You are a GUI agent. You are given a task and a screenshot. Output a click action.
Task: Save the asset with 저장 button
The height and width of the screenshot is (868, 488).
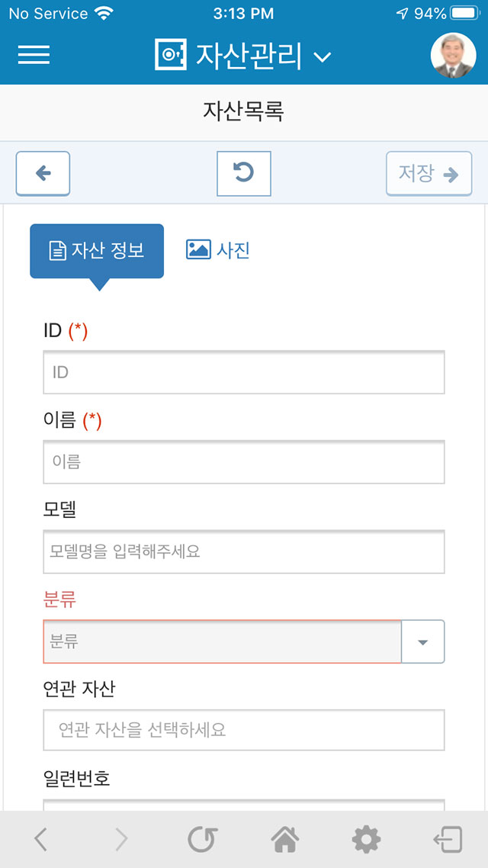pos(429,174)
